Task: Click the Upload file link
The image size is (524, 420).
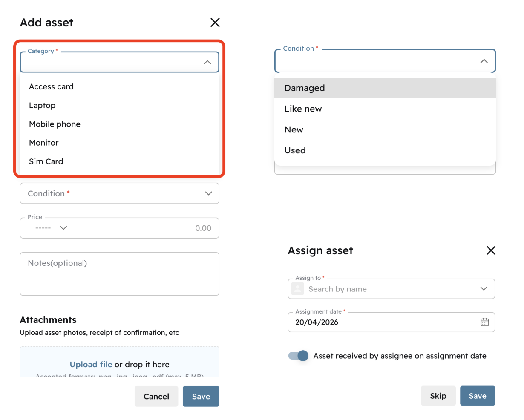Action: coord(91,364)
